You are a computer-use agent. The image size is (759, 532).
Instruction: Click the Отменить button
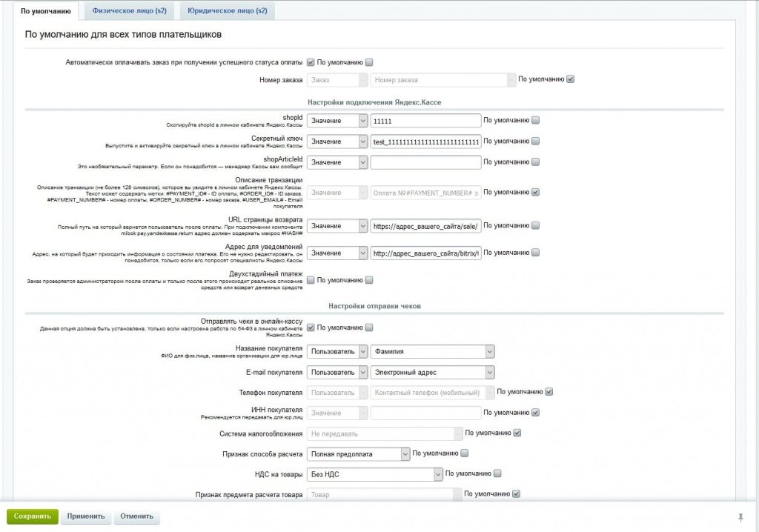(136, 516)
